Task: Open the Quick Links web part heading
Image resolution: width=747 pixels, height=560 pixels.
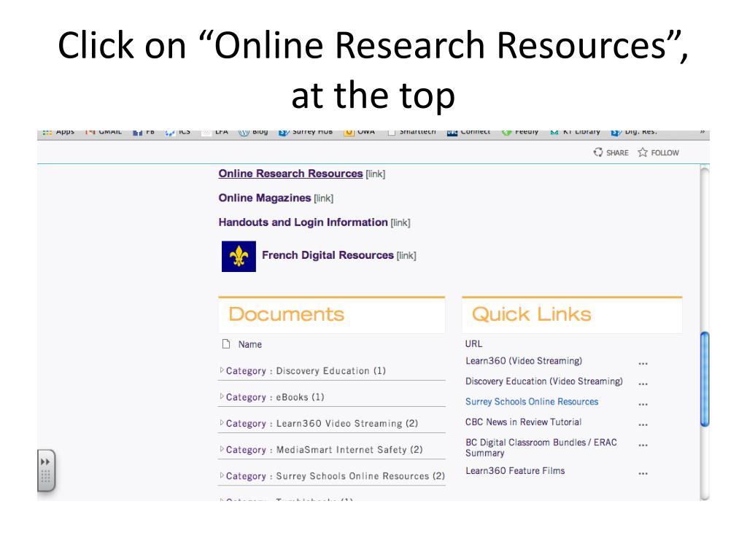Action: coord(531,314)
